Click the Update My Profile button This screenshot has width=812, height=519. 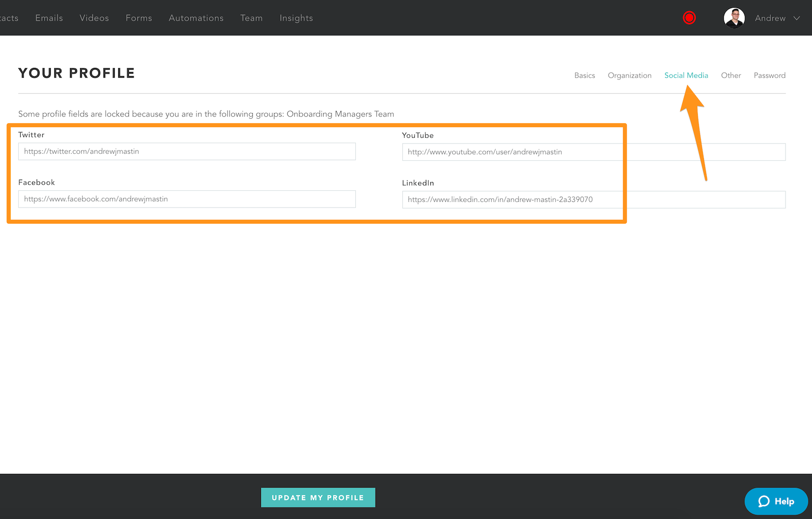tap(318, 498)
